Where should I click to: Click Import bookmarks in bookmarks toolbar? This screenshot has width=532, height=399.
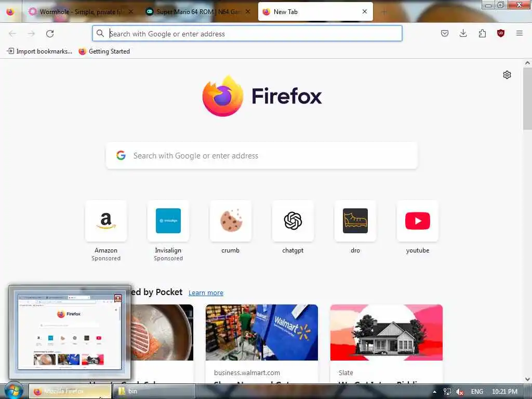(x=39, y=51)
